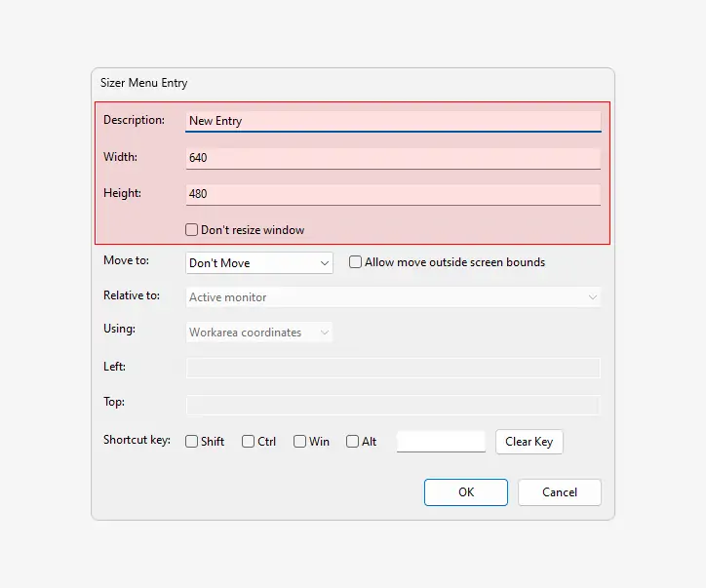Enable the Don't resize window checkbox
This screenshot has height=588, width=706.
[x=192, y=230]
